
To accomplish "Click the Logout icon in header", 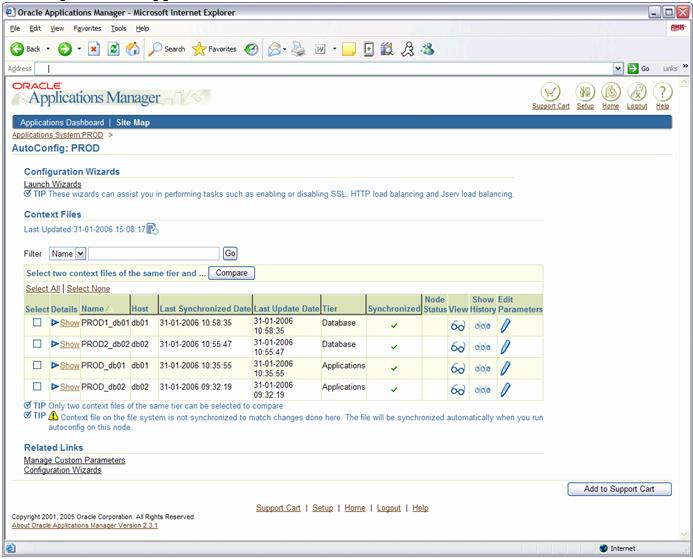I will pyautogui.click(x=637, y=91).
